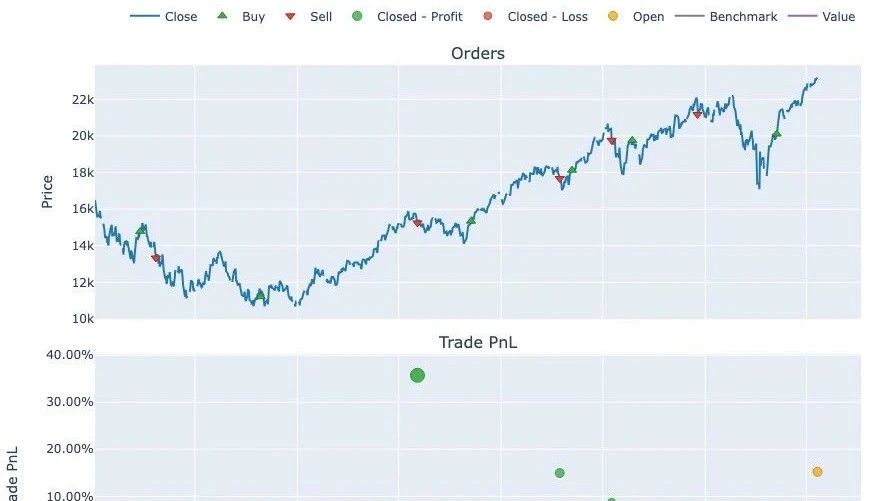The image size is (891, 501).
Task: Hide the Closed - Profit legend series
Action: tap(357, 17)
